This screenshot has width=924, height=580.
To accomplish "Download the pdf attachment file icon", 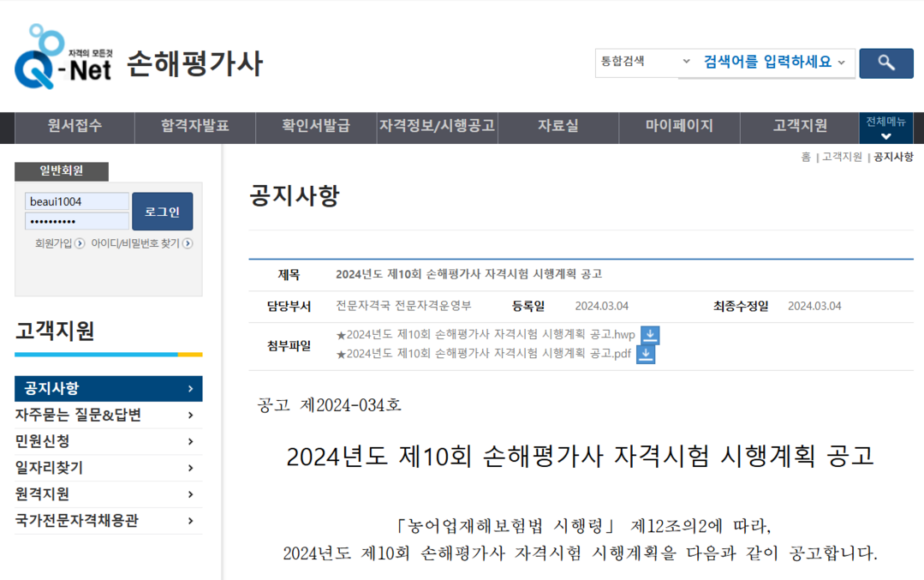I will [646, 354].
